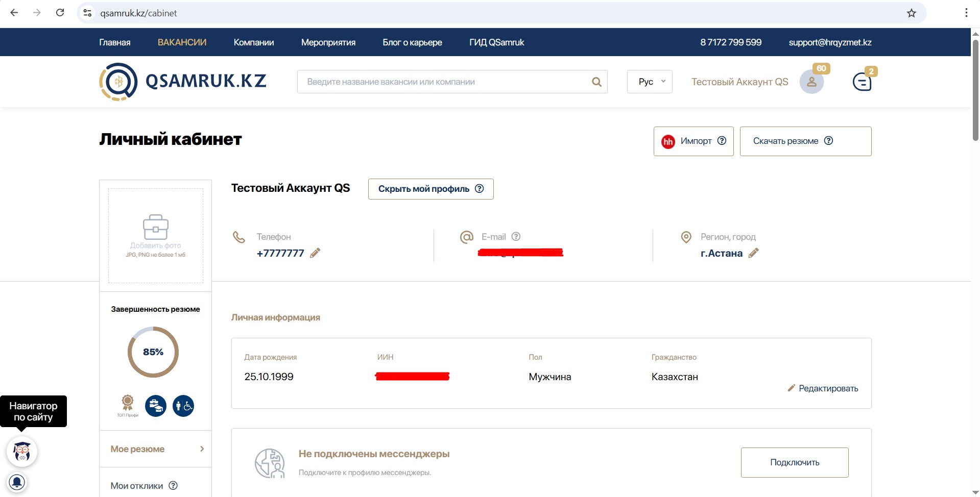This screenshot has width=980, height=497.
Task: Click the blue hand-and-coins badge icon
Action: [x=156, y=406]
